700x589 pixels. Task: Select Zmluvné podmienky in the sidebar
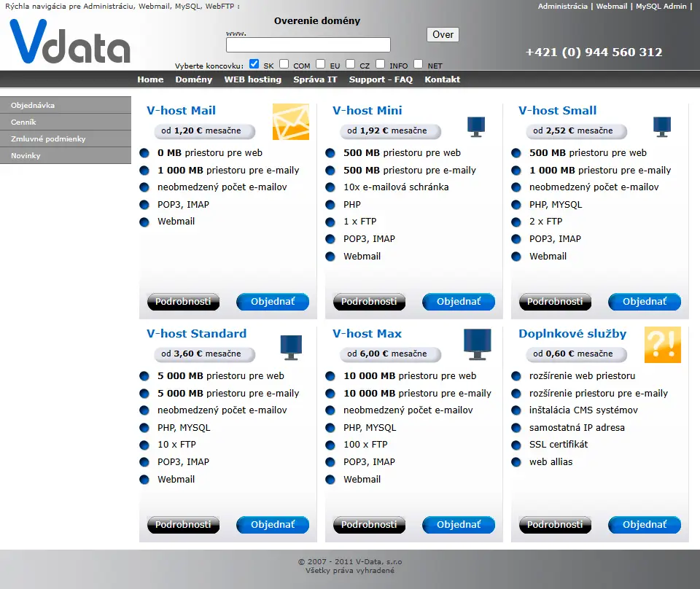[x=66, y=139]
